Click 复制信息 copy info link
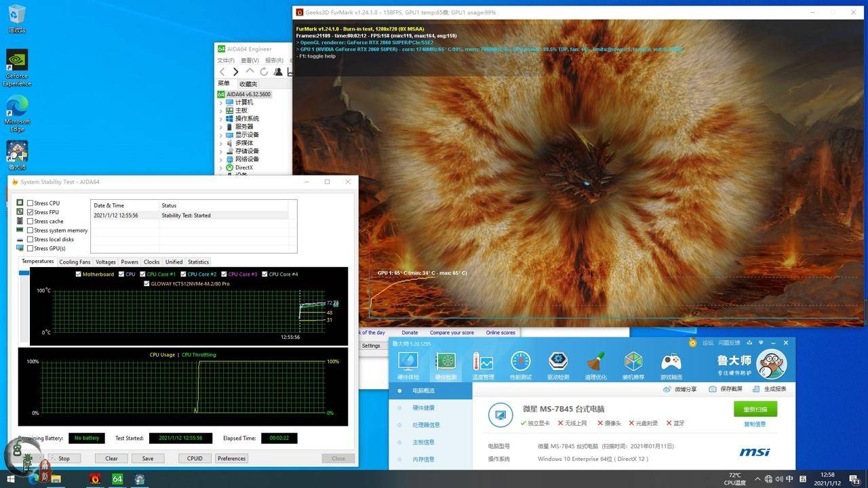 coord(755,424)
